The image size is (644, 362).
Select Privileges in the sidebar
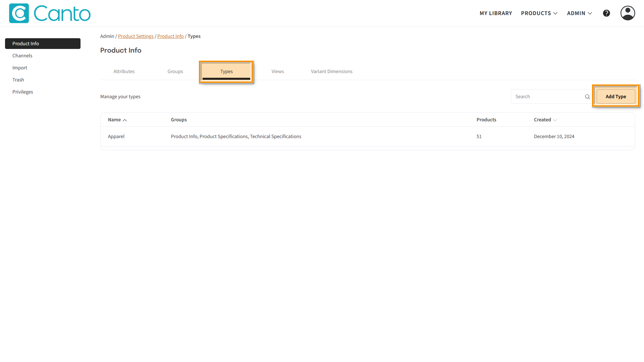tap(23, 92)
